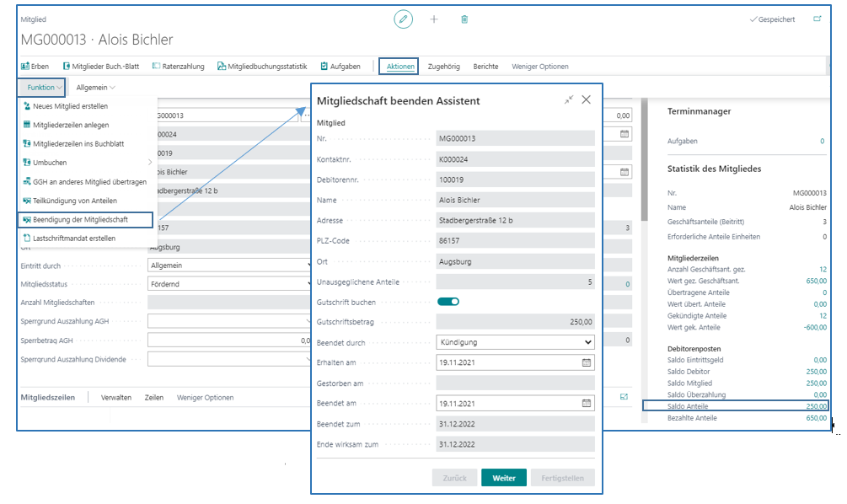Click Weniger Optionen in the action bar

[540, 66]
